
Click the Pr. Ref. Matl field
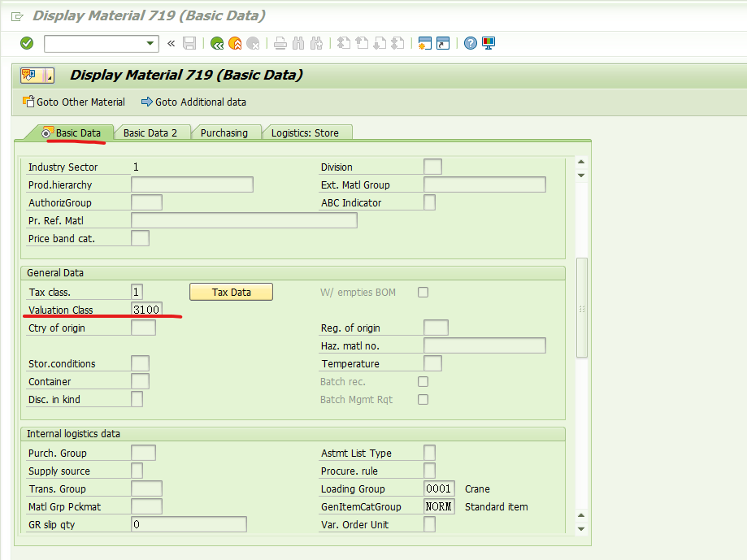[244, 220]
